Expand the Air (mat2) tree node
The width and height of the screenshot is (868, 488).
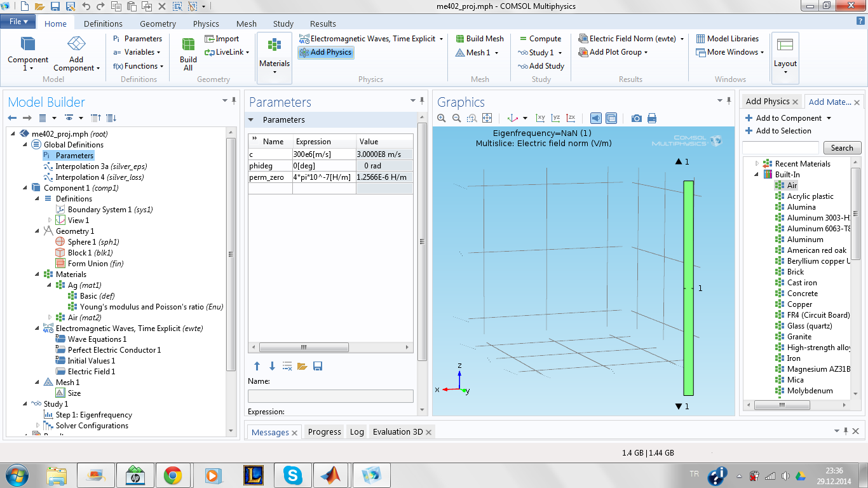pos(50,318)
